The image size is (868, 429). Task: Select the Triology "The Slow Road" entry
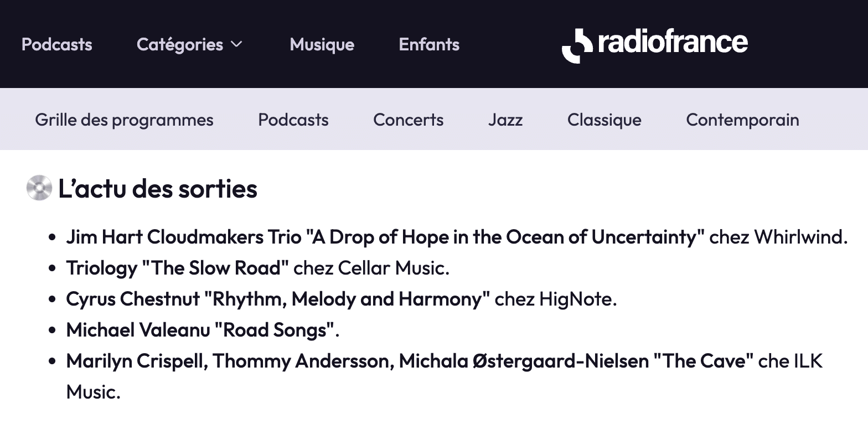[x=258, y=268]
